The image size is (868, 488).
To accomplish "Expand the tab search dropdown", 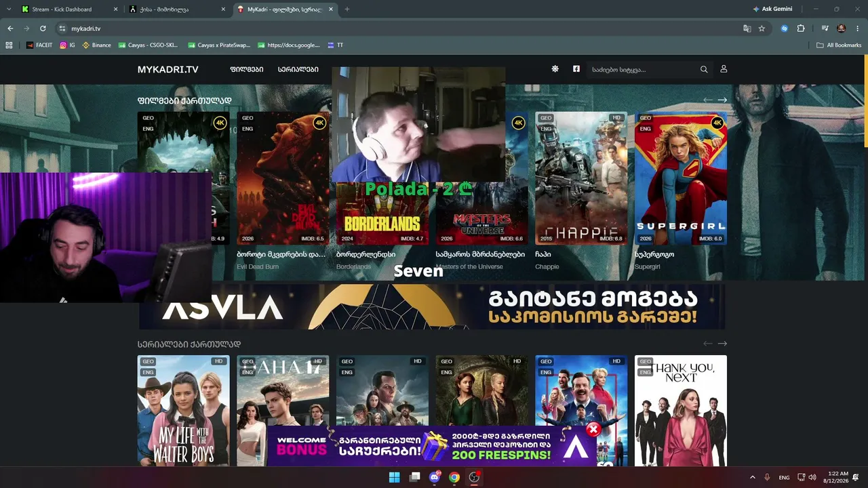I will 8,9.
